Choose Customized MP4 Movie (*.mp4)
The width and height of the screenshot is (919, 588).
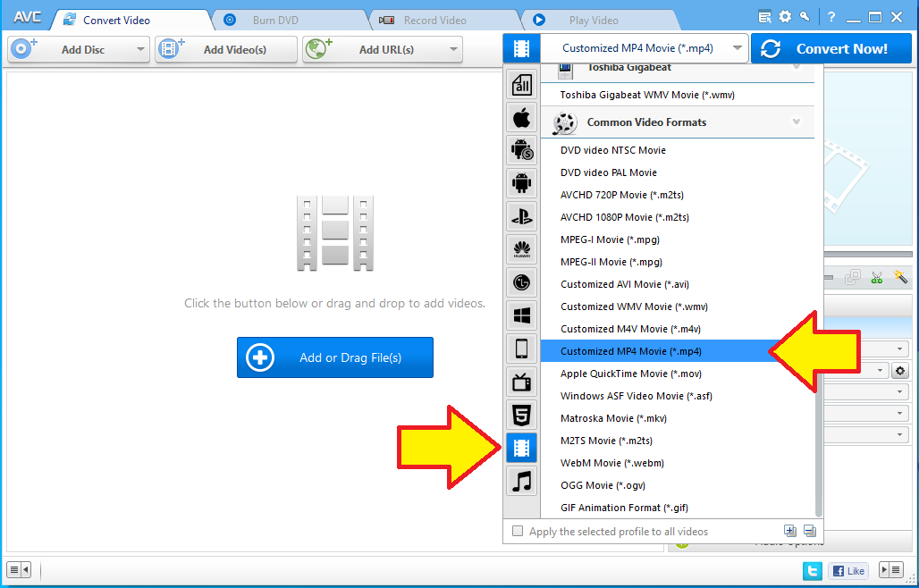(677, 351)
